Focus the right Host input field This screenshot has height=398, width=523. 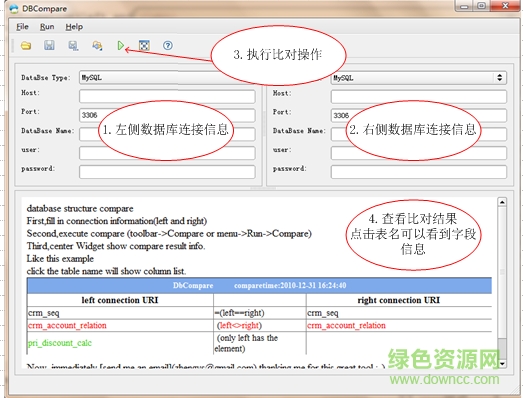(x=419, y=97)
